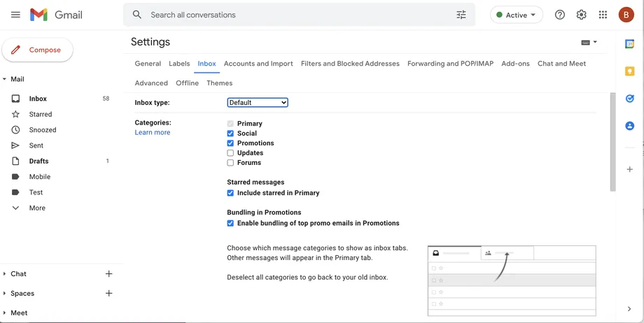The width and height of the screenshot is (644, 323).
Task: Open Google Tasks side panel icon
Action: (x=629, y=99)
